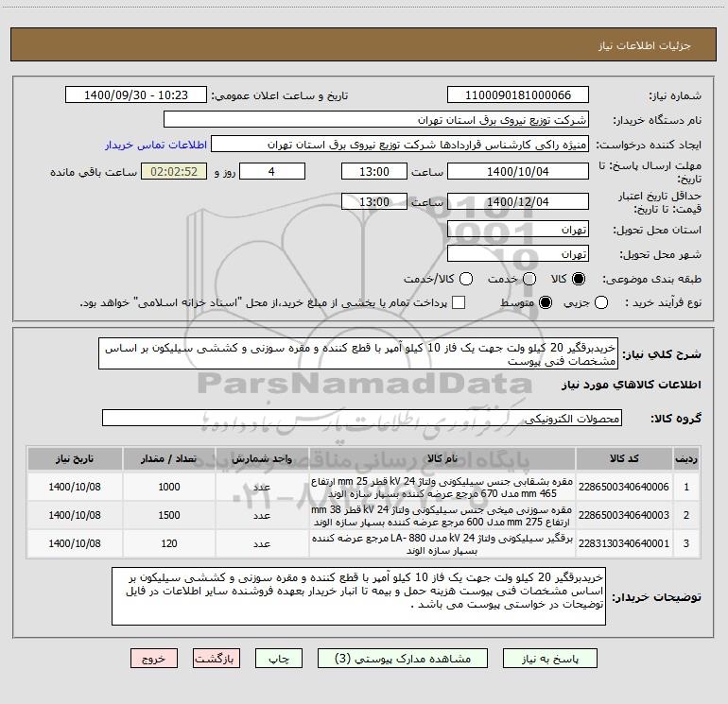The image size is (728, 704).
Task: Click the اطلاعات کالاهای مورد نیاز heading
Action: click(x=631, y=385)
